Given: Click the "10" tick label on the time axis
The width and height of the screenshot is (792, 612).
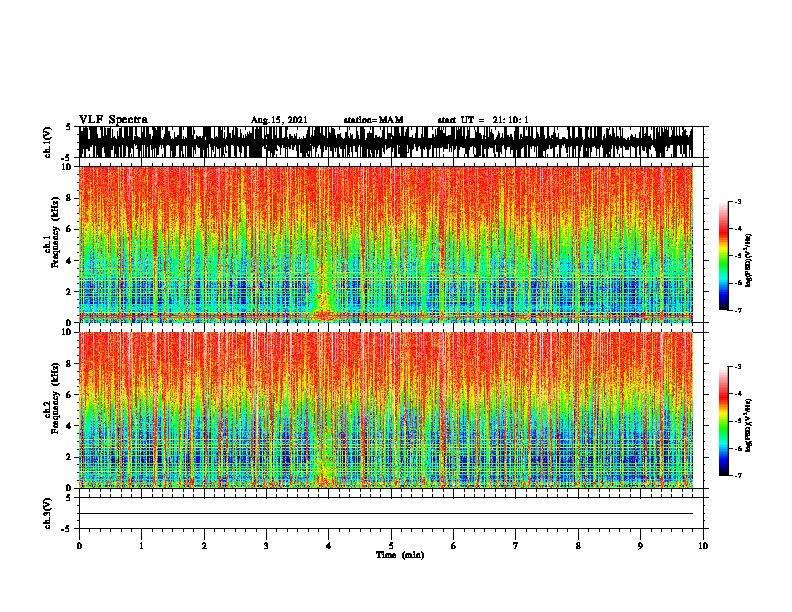Looking at the screenshot, I should (x=703, y=546).
